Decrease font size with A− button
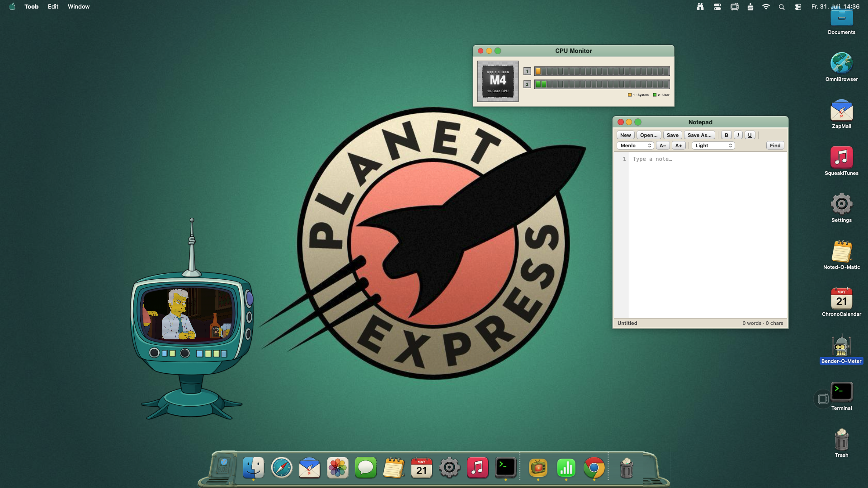The image size is (868, 488). [663, 145]
